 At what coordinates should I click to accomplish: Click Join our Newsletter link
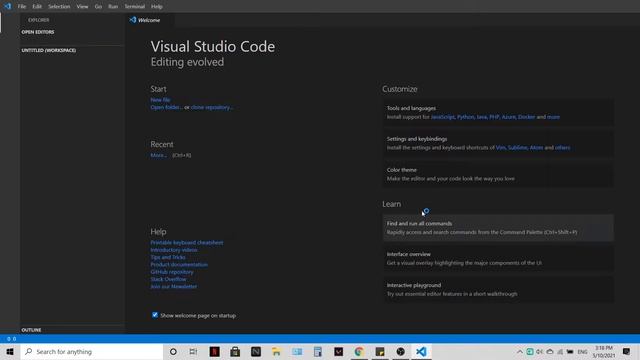click(173, 287)
